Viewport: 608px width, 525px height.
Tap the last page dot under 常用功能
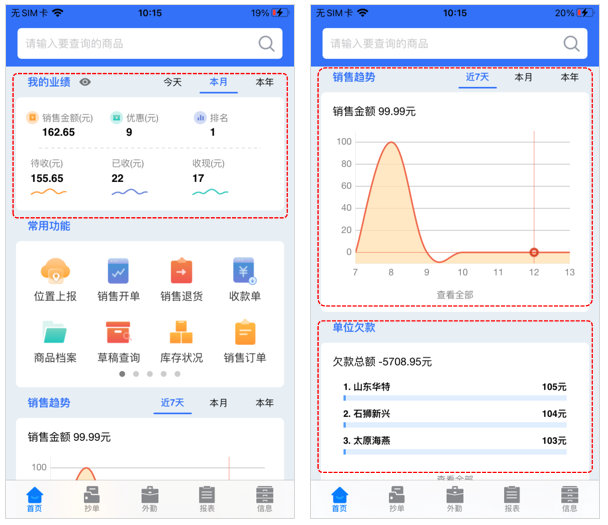[x=178, y=374]
